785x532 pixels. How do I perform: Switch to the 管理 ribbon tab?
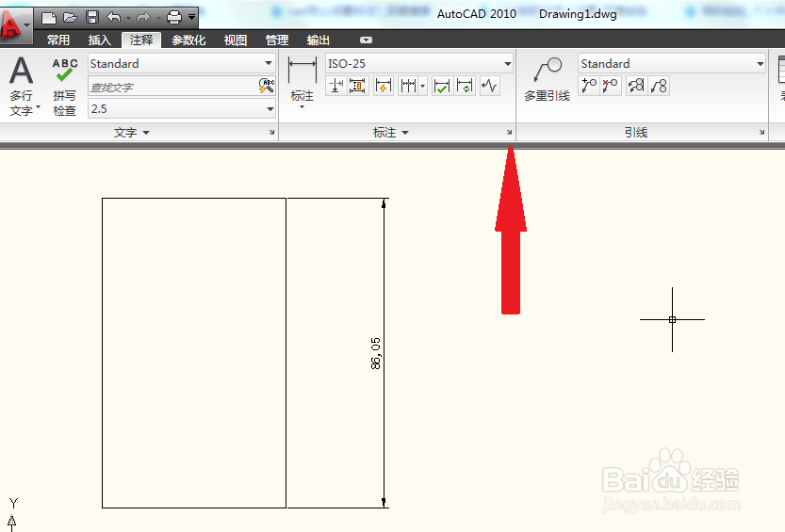[276, 40]
